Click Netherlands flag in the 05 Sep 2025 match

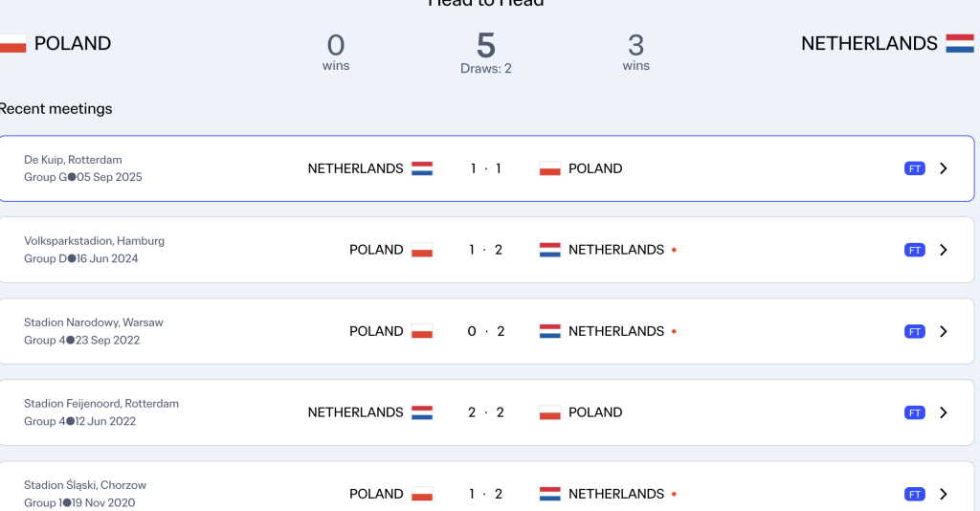[x=422, y=168]
